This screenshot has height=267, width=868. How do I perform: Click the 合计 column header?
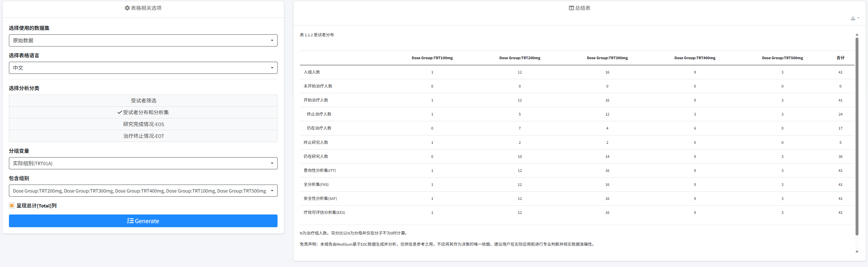coord(840,58)
